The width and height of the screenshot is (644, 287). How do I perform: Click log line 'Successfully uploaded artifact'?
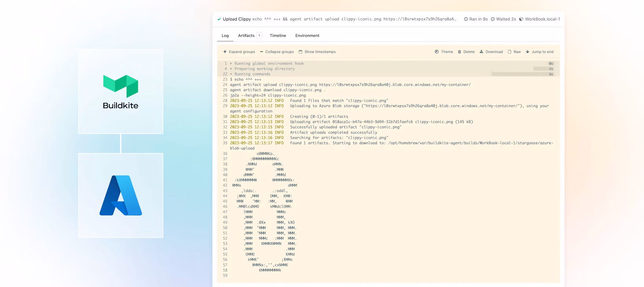pyautogui.click(x=346, y=127)
